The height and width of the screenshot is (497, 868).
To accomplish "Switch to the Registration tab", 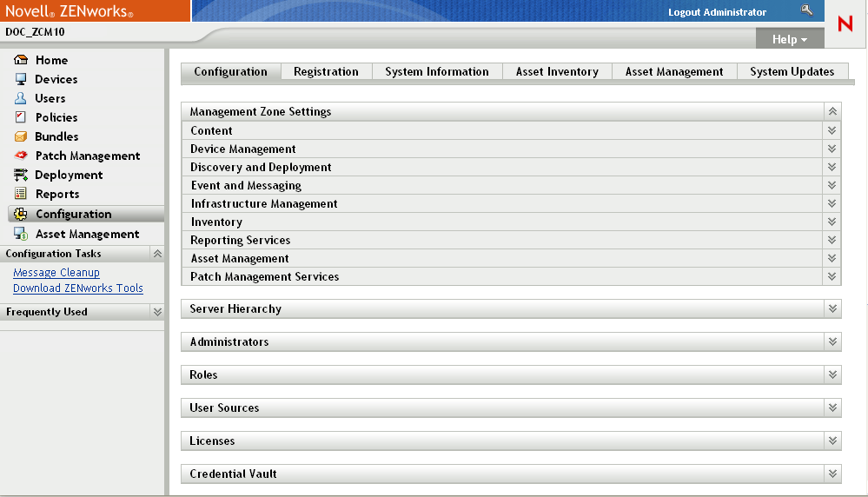I will [x=326, y=71].
